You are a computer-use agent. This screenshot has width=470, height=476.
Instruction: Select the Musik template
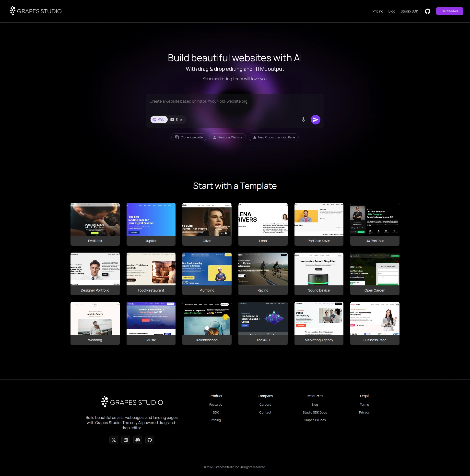point(151,323)
